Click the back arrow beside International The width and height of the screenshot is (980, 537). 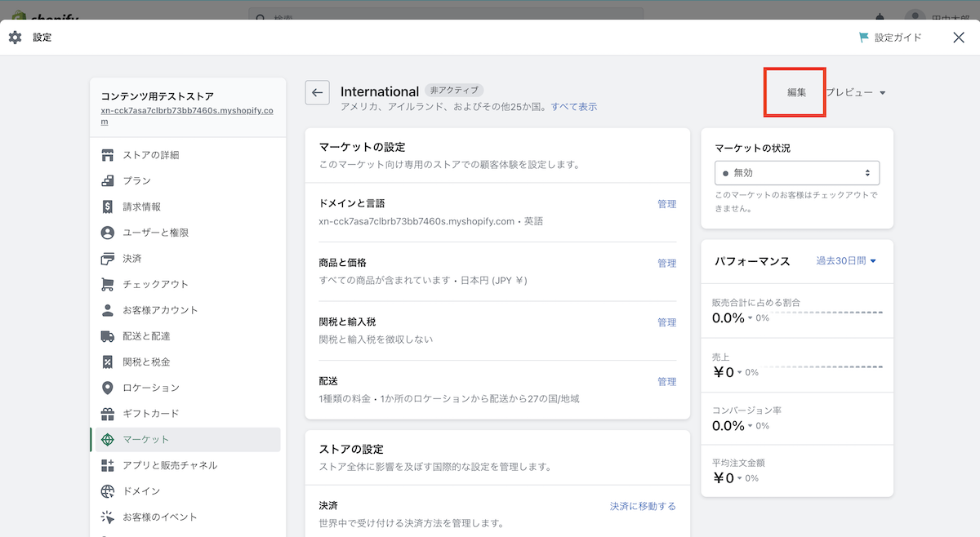coord(317,92)
